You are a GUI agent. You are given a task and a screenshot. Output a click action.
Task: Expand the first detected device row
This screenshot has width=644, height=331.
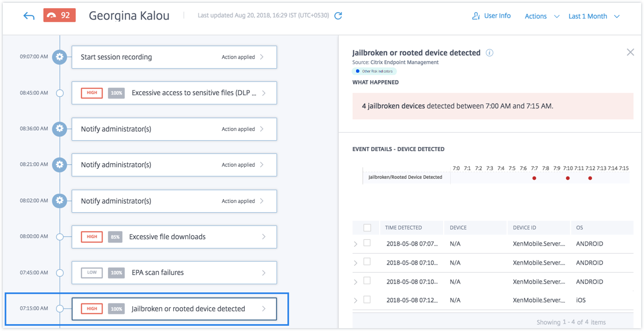point(355,244)
